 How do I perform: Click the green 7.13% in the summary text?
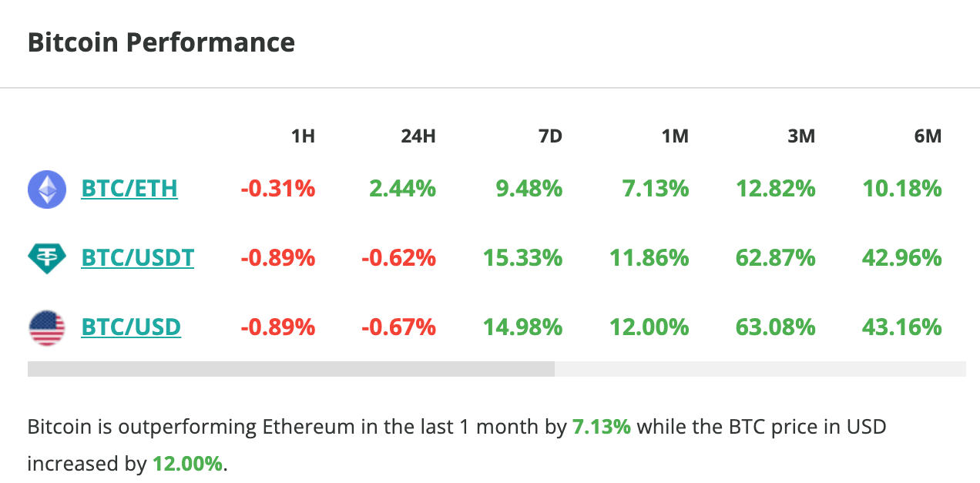(601, 425)
